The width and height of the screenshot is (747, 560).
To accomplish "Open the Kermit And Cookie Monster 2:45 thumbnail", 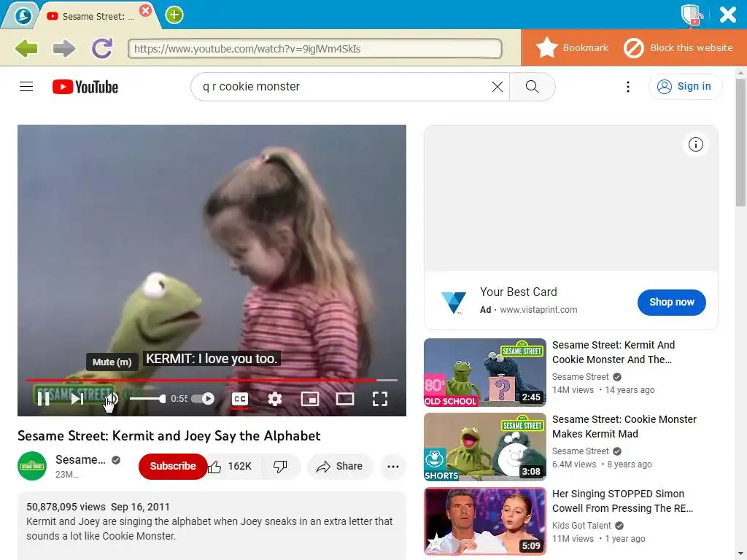I will pyautogui.click(x=485, y=373).
